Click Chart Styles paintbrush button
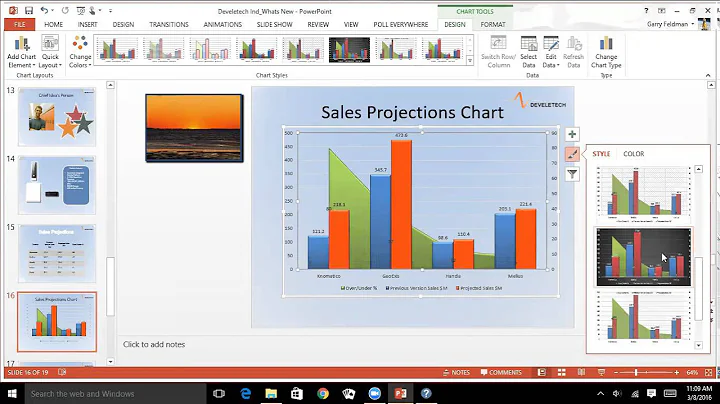This screenshot has height=404, width=720. pyautogui.click(x=572, y=154)
